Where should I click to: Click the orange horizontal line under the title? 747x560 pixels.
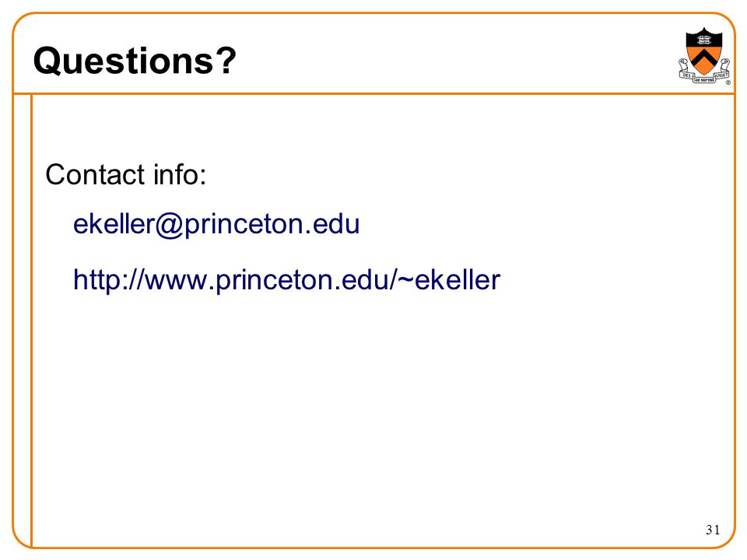tap(374, 94)
